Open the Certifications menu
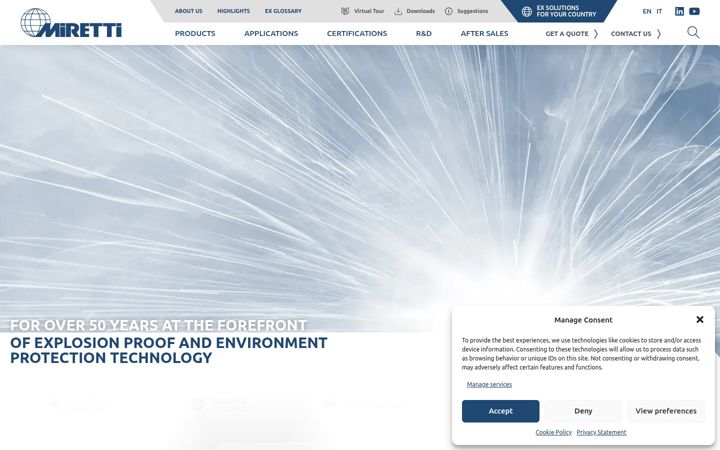 click(357, 34)
